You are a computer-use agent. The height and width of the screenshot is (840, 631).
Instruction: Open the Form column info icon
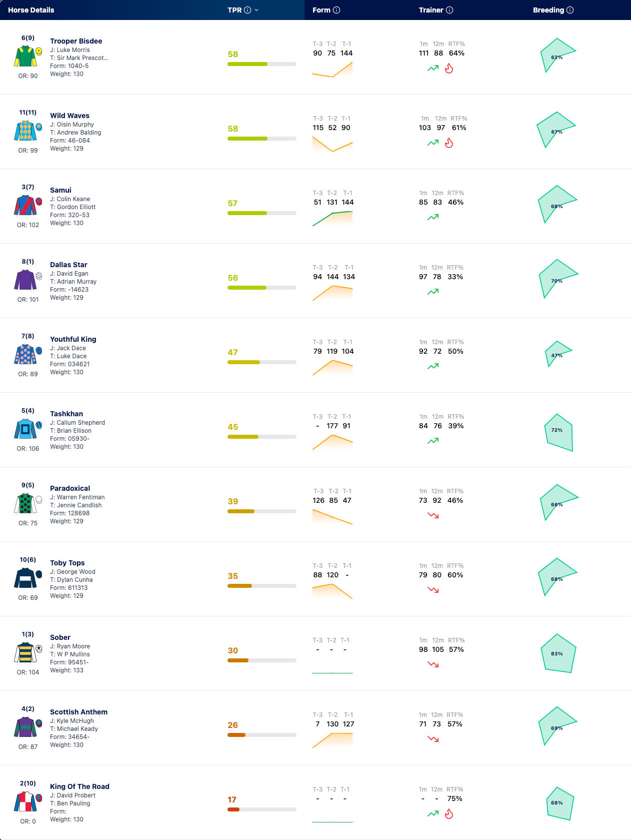336,10
